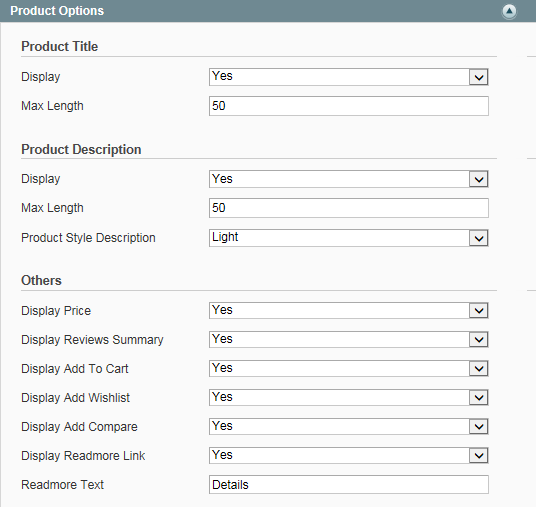Open Product Title Display dropdown

coord(349,77)
